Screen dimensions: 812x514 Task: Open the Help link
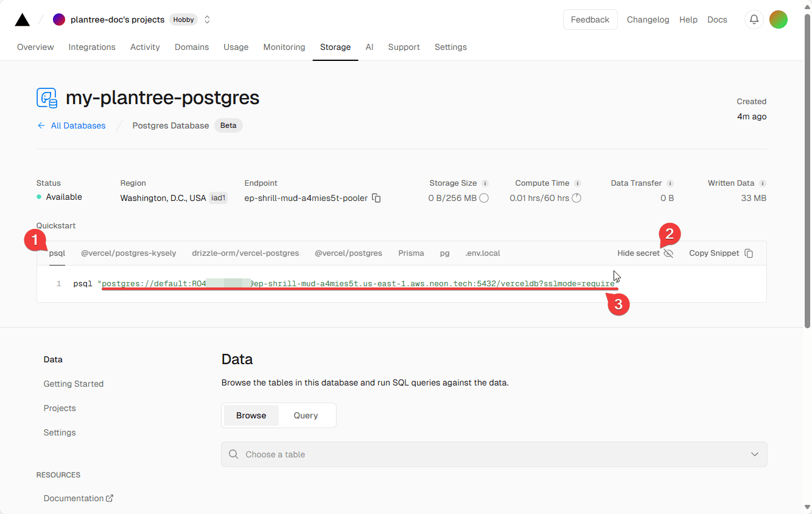pyautogui.click(x=688, y=19)
